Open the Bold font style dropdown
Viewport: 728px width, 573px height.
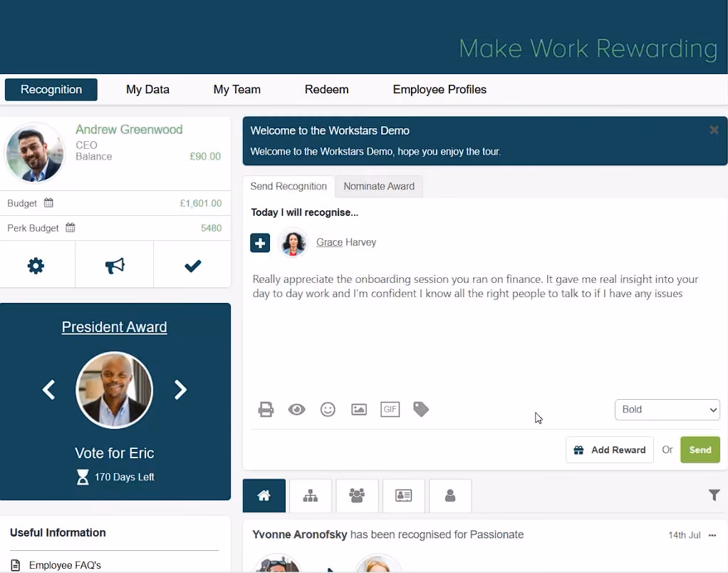click(667, 410)
